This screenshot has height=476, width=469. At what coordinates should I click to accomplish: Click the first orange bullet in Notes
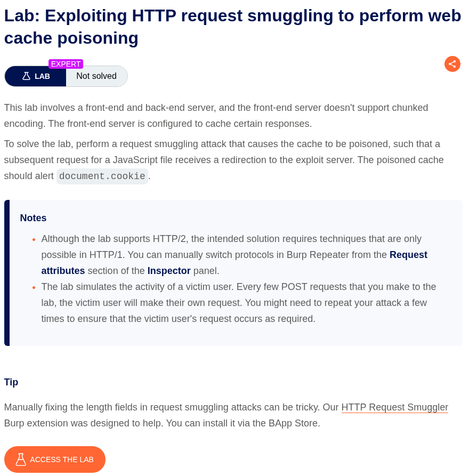34,239
